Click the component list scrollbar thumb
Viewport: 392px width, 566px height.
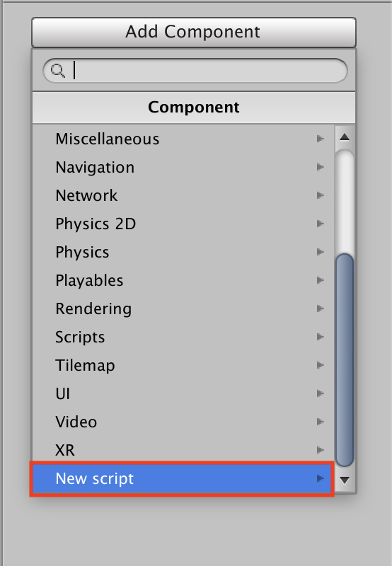345,360
